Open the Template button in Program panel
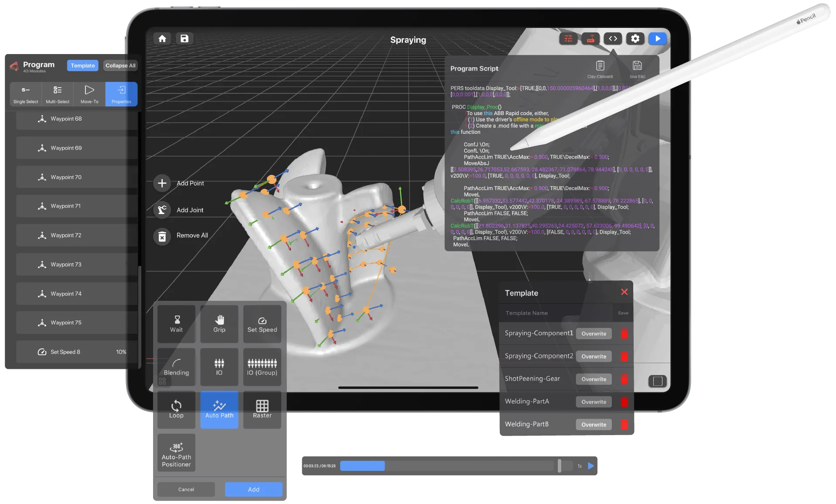 (83, 65)
